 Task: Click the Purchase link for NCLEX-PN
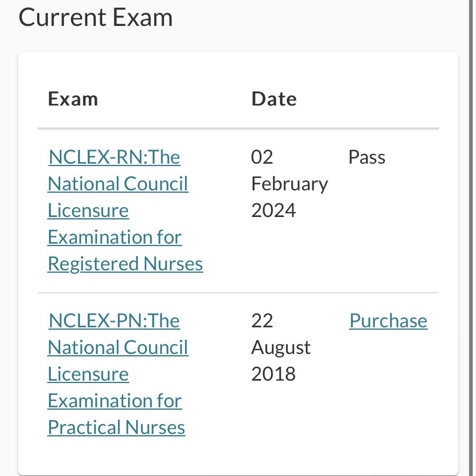click(388, 320)
